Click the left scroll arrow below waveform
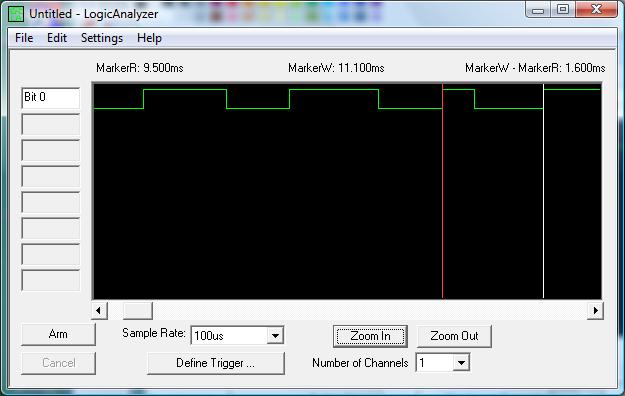Viewport: 625px width, 396px height. point(99,310)
